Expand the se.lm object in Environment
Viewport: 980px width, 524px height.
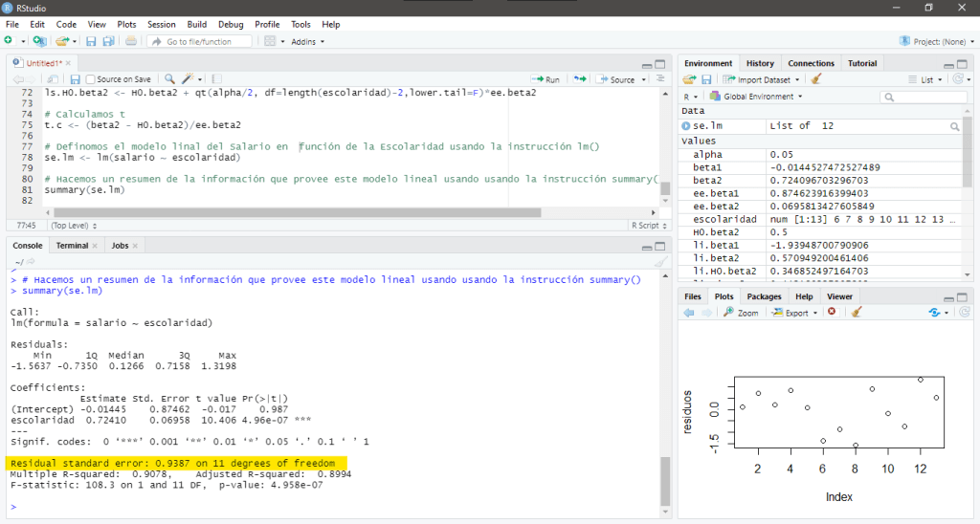685,126
